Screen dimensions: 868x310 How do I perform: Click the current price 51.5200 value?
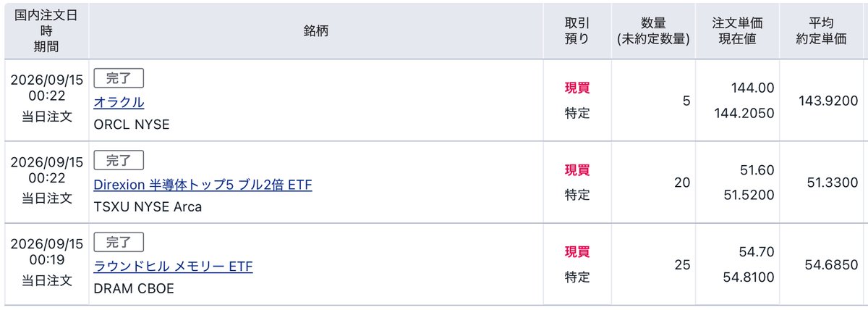click(x=750, y=195)
